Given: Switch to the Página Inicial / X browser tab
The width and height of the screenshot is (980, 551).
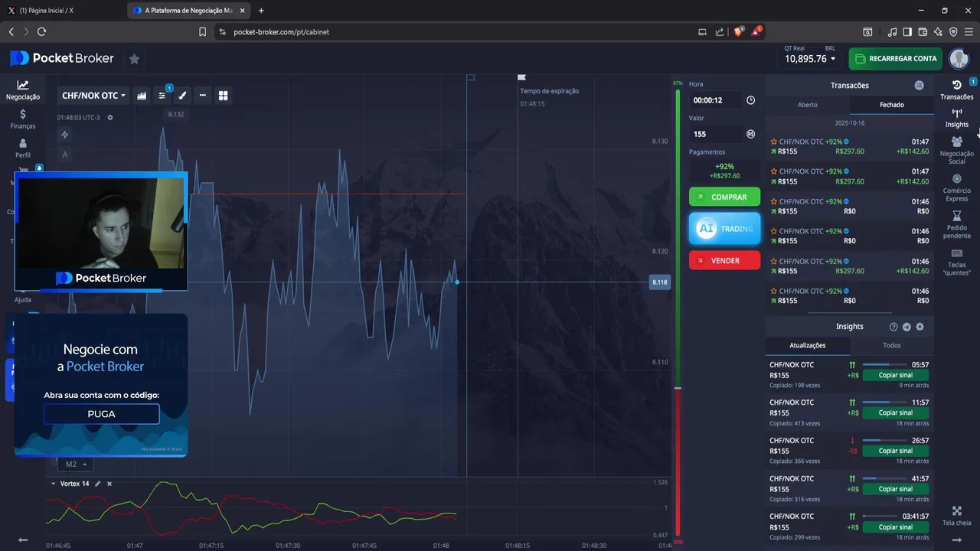Looking at the screenshot, I should (63, 11).
